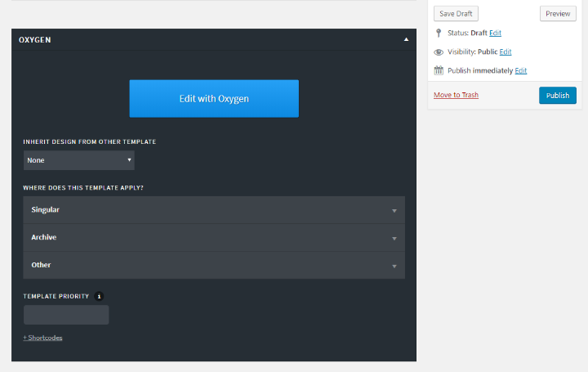Viewport: 588px width, 372px height.
Task: Click the Save Draft button
Action: [456, 14]
